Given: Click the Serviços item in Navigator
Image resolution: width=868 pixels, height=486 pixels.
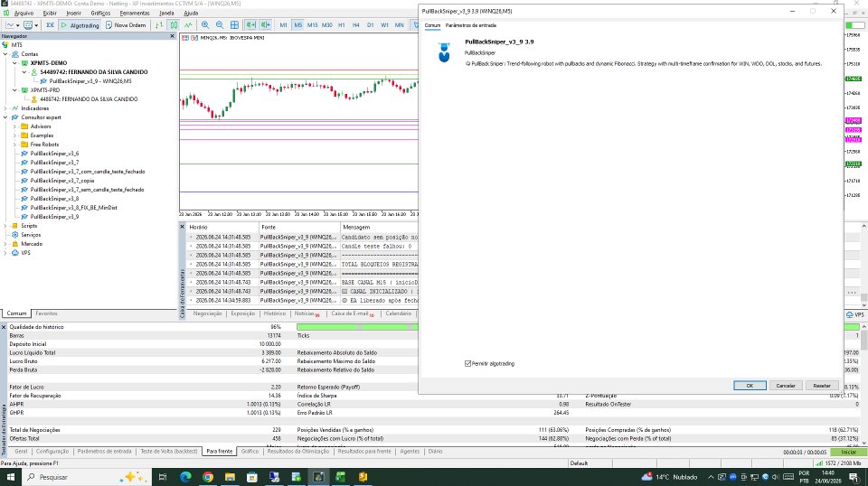Looking at the screenshot, I should pos(31,235).
